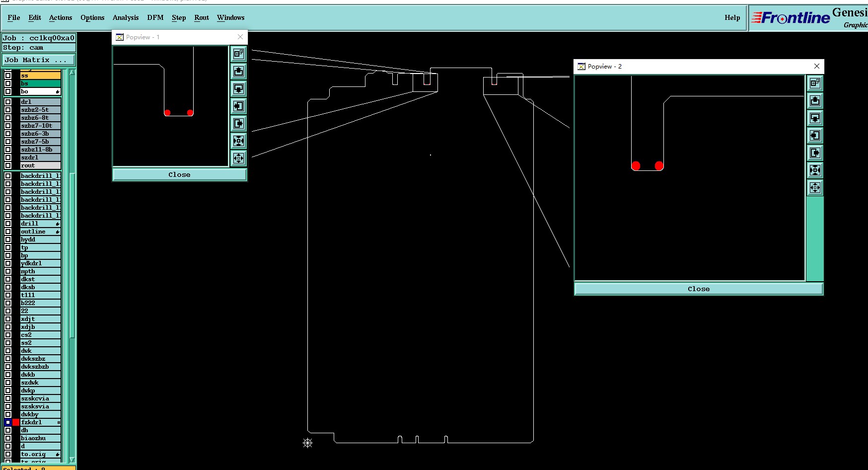Select the b222 layer name
This screenshot has height=470, width=868.
[x=41, y=303]
